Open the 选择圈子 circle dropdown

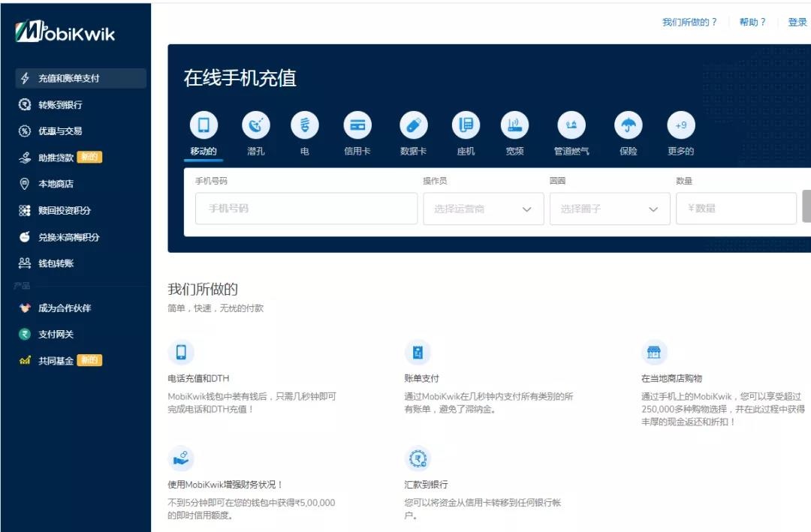point(610,209)
